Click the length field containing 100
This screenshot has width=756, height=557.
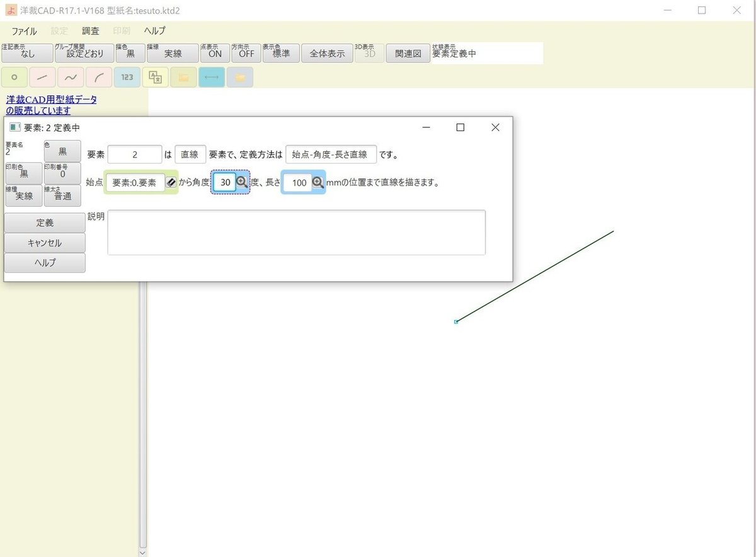tap(297, 183)
